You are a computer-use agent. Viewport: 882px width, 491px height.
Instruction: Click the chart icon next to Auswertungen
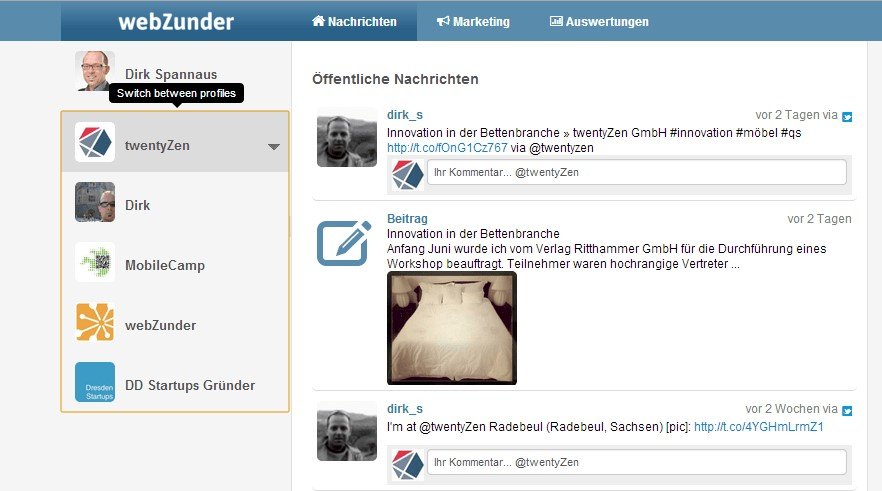[556, 21]
